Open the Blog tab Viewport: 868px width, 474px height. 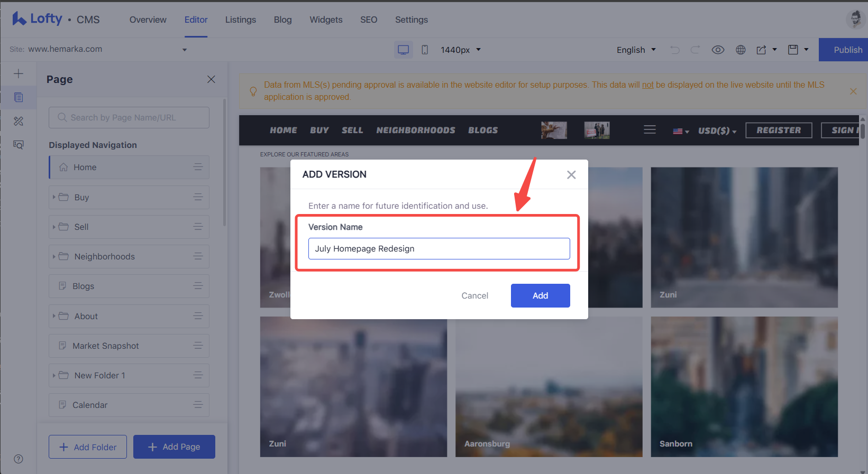pyautogui.click(x=283, y=20)
